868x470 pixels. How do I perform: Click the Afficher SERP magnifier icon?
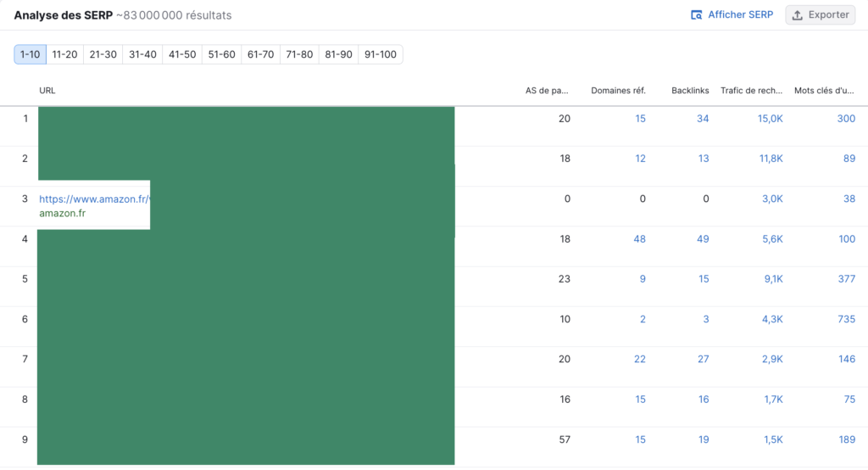(697, 15)
